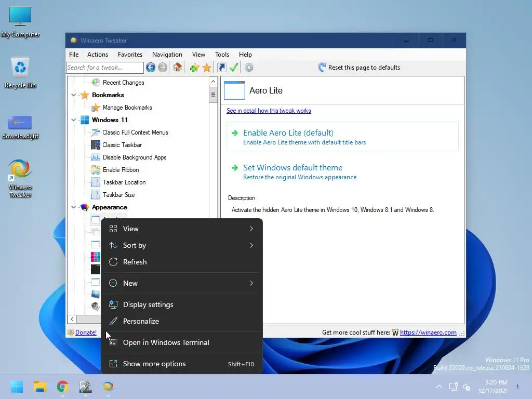Viewport: 532px width, 399px height.
Task: Click the Manage Bookmarks star icon
Action: 96,108
